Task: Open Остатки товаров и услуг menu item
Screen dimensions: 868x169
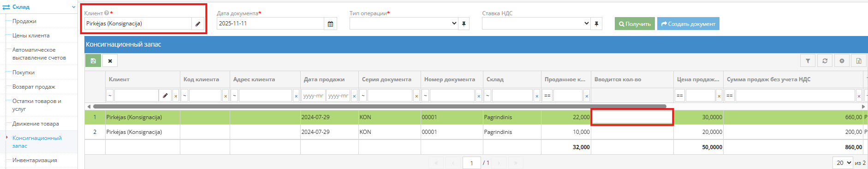Action: (x=37, y=105)
